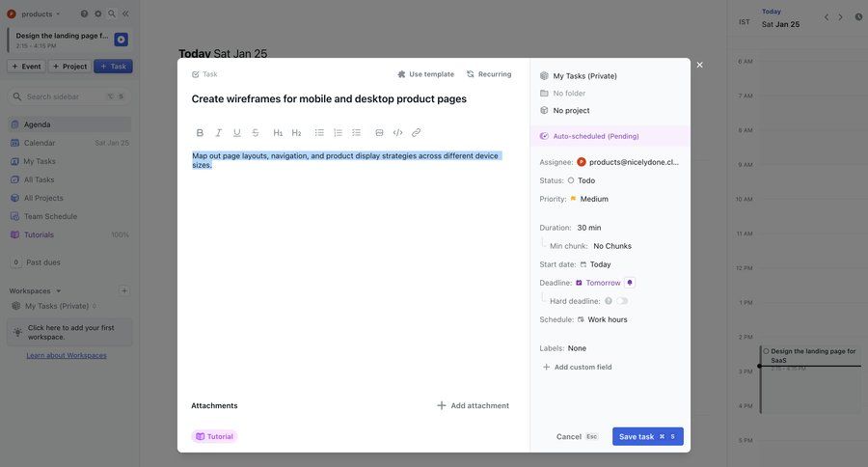Underline the selected description text

237,132
